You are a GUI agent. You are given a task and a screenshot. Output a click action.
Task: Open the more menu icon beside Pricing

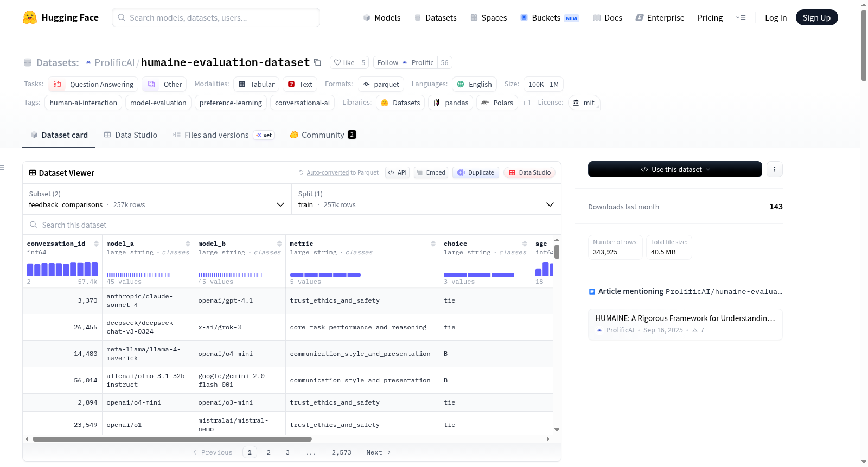(x=741, y=17)
